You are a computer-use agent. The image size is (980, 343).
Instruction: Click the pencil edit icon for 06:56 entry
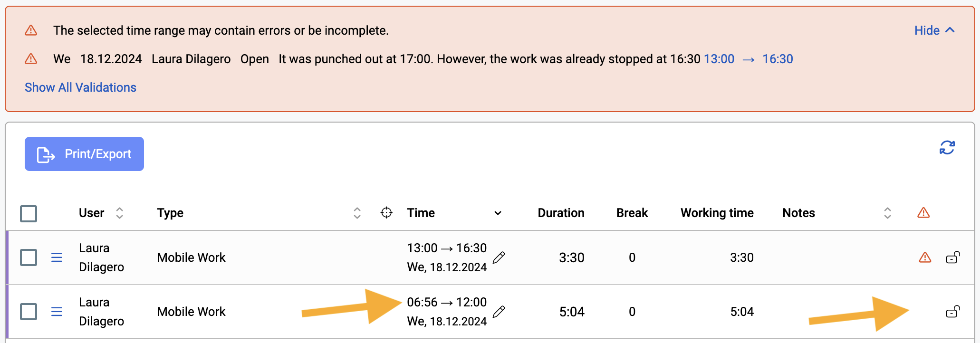coord(499,312)
